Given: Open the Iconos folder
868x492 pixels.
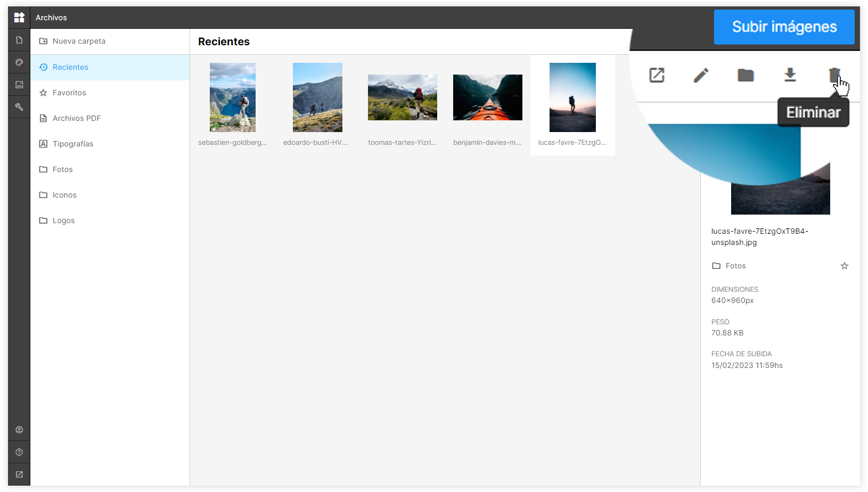Looking at the screenshot, I should coord(110,195).
